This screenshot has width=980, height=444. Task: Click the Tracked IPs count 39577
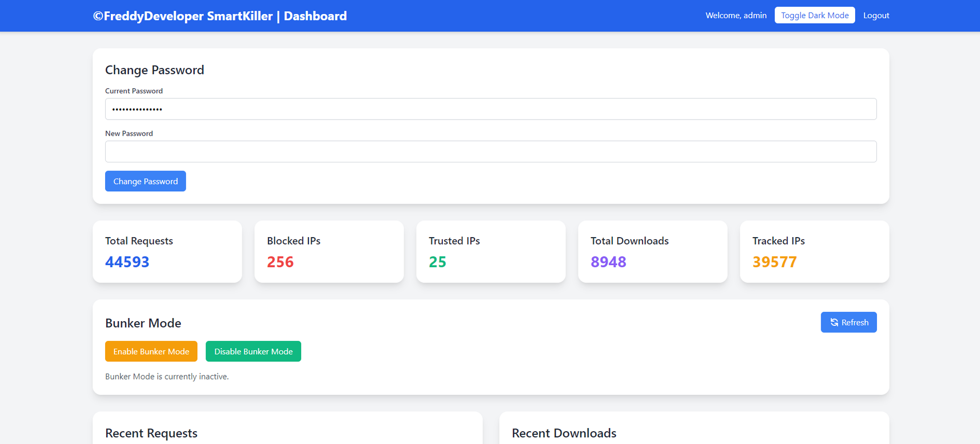pyautogui.click(x=774, y=262)
